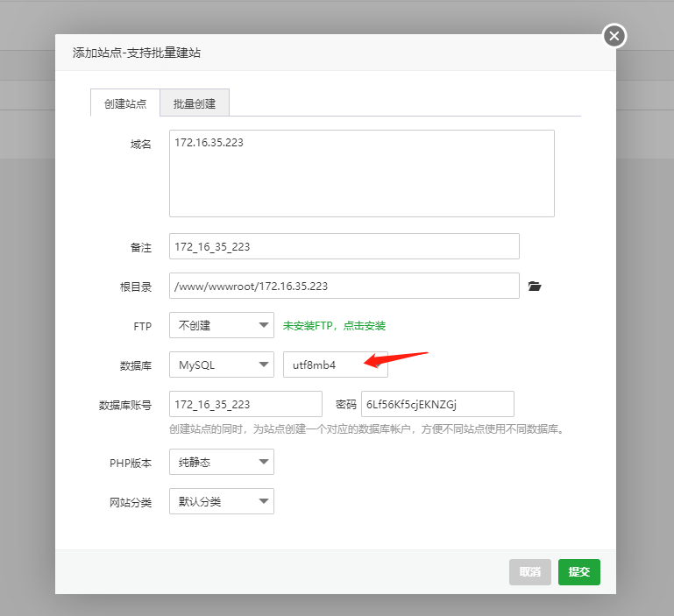Switch to the 批量创建 tab

(x=195, y=103)
